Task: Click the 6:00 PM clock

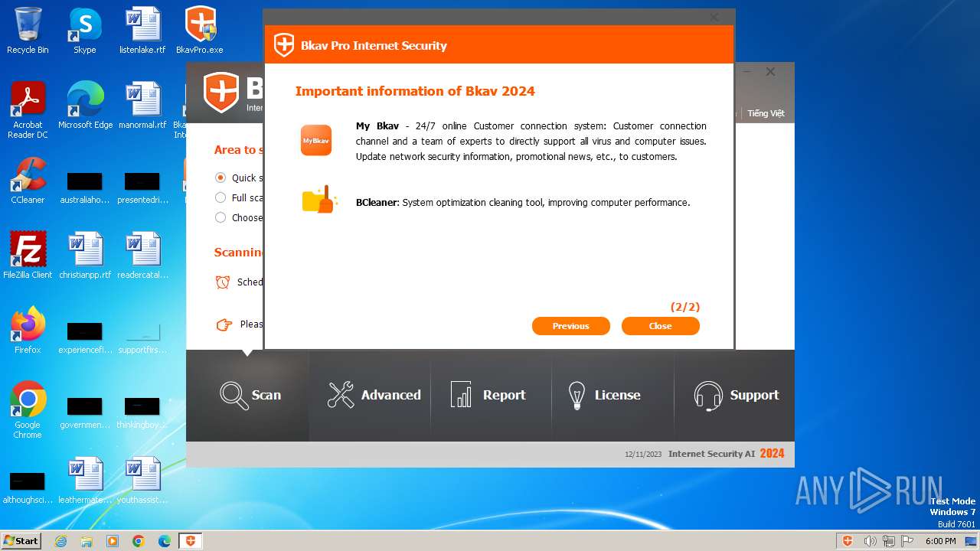Action: (x=940, y=541)
